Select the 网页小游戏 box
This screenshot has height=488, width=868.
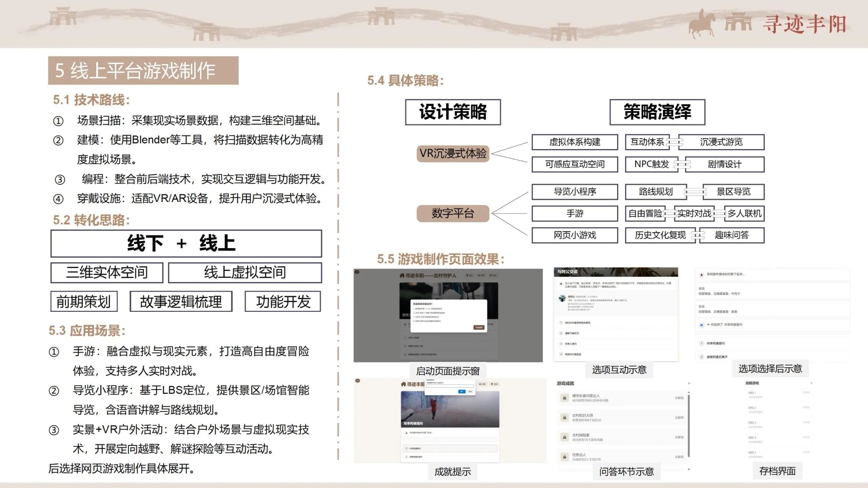pos(575,235)
